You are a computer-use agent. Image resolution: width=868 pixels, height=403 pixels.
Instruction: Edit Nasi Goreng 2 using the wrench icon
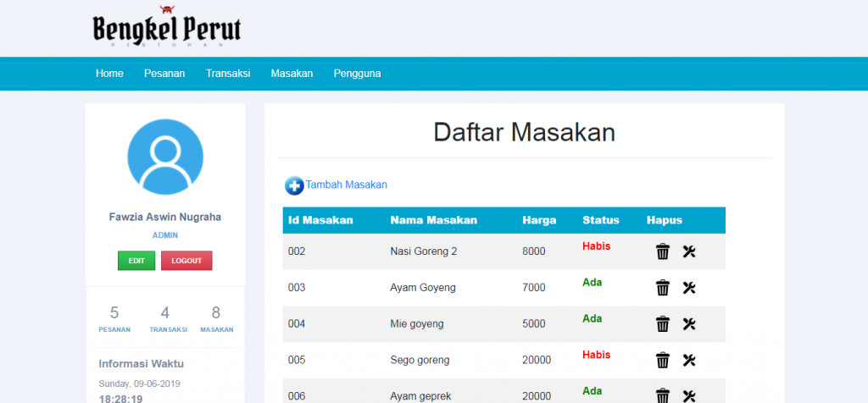click(x=688, y=251)
